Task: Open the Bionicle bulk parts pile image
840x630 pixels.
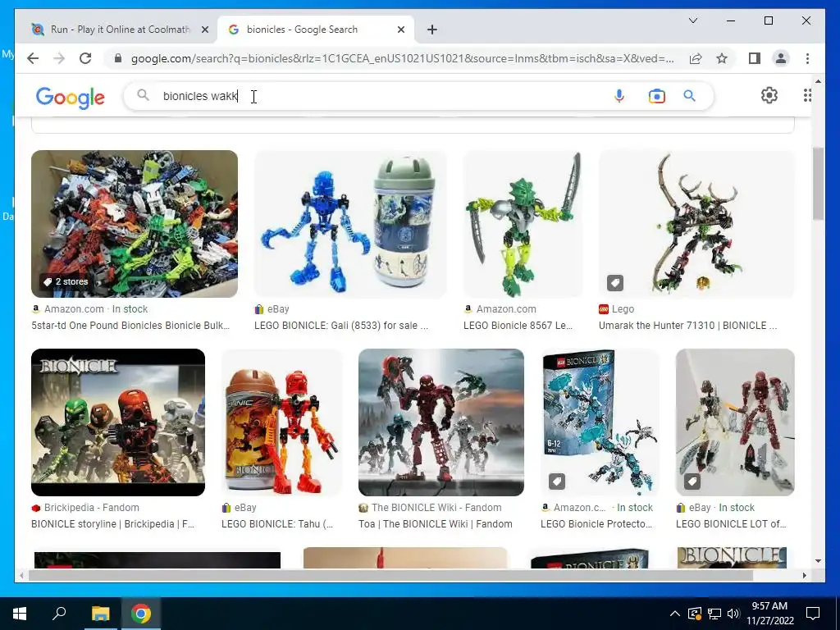Action: pyautogui.click(x=135, y=224)
